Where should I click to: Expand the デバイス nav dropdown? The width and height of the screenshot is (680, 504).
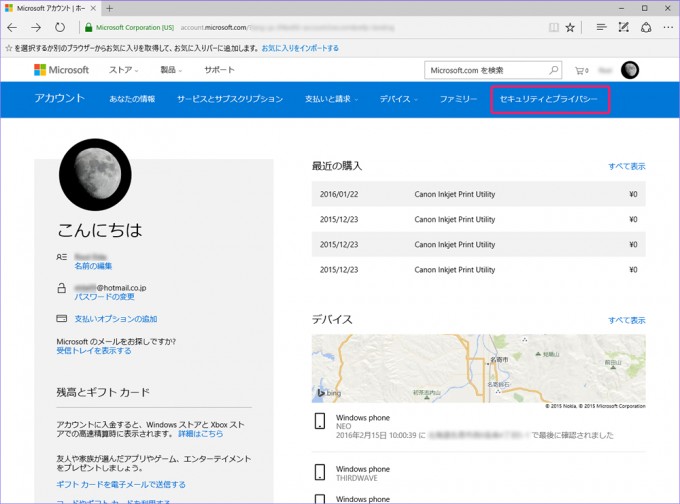(x=399, y=99)
